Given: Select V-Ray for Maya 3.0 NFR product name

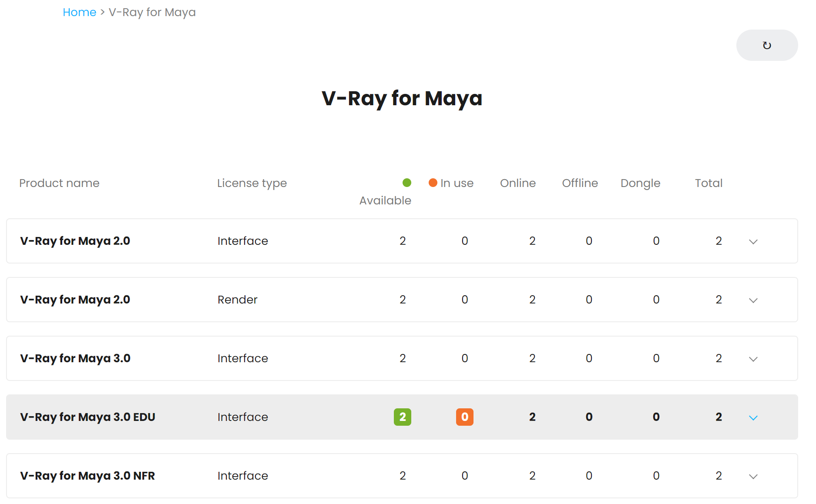Looking at the screenshot, I should pyautogui.click(x=87, y=476).
